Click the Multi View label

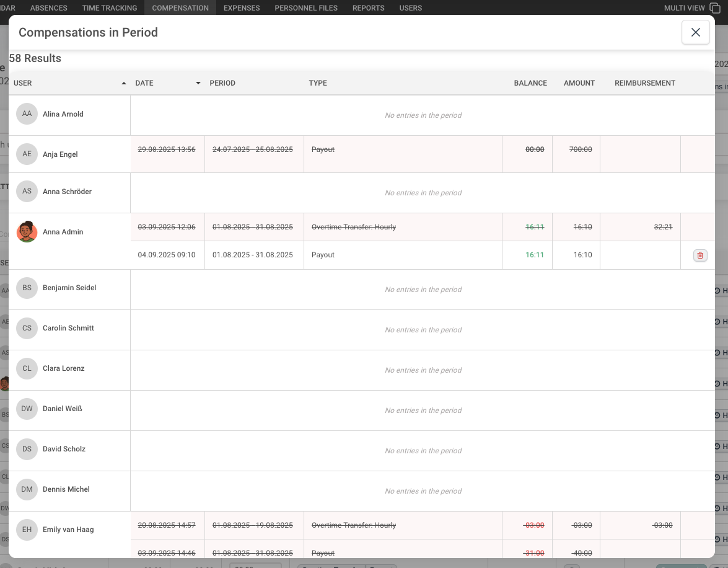[x=685, y=8]
